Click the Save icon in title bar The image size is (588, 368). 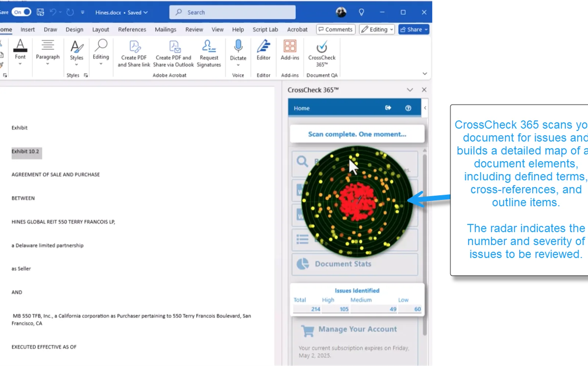[x=40, y=12]
